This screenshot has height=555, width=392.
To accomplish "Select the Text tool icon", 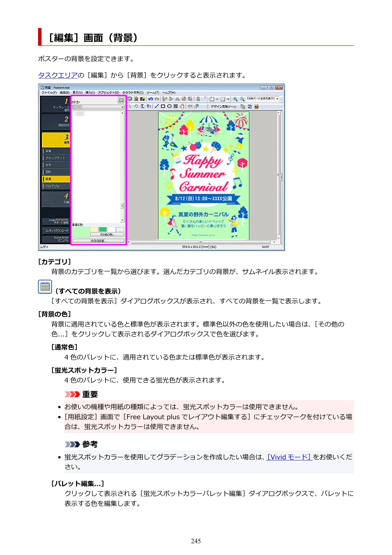I will point(142,106).
